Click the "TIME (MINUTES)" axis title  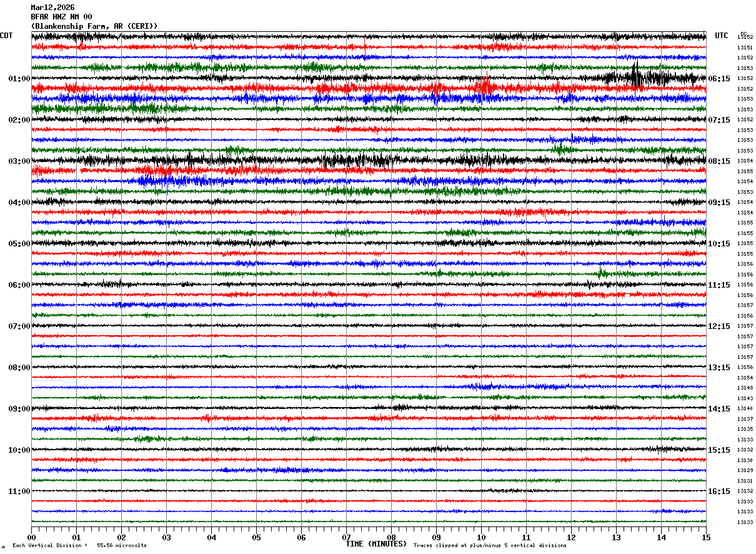click(x=376, y=544)
